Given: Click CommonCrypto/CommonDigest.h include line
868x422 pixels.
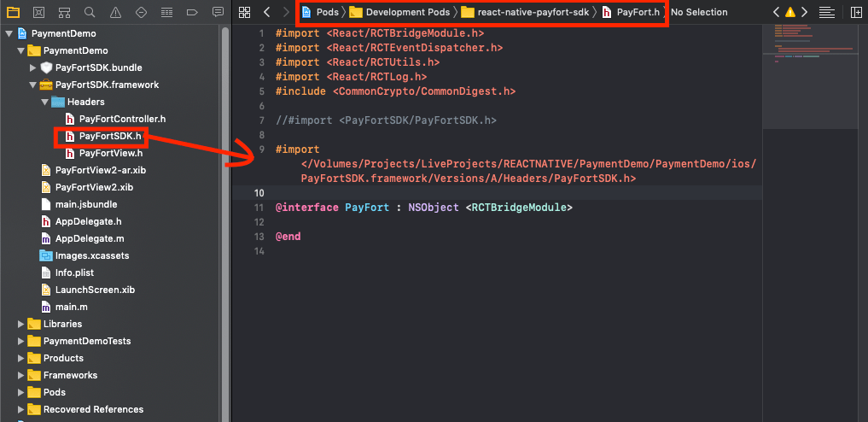Looking at the screenshot, I should point(395,91).
